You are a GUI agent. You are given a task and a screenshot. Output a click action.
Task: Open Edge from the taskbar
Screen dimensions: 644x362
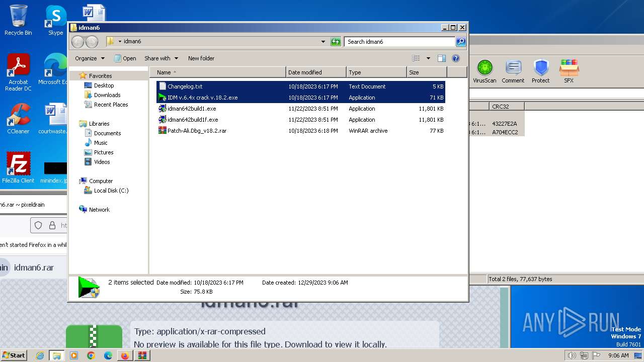pyautogui.click(x=108, y=355)
